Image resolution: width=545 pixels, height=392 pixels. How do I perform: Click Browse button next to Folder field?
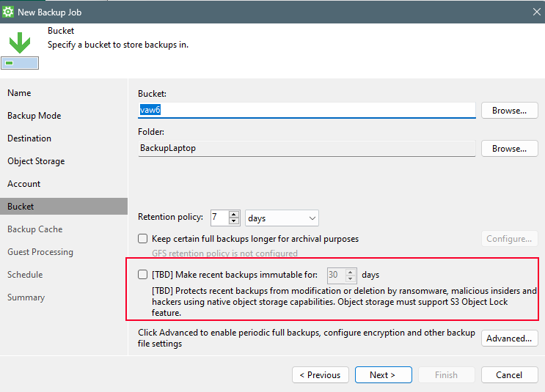coord(509,148)
